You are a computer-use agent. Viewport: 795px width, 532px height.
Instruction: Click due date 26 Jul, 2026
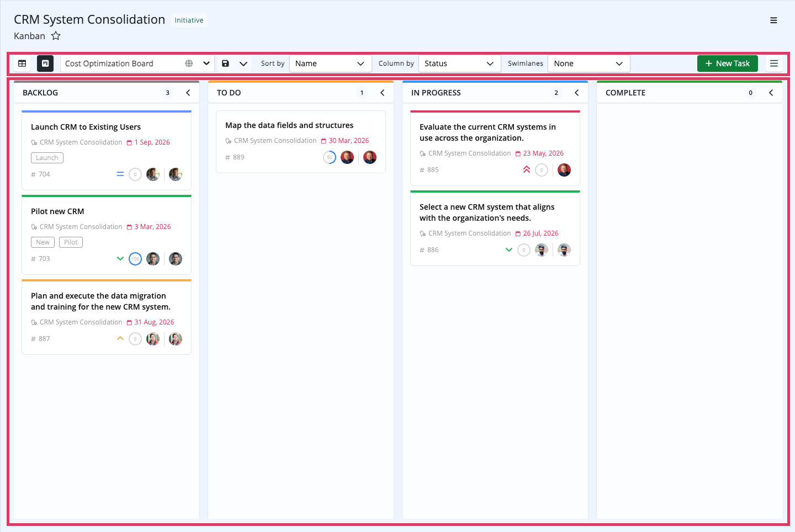pyautogui.click(x=537, y=233)
